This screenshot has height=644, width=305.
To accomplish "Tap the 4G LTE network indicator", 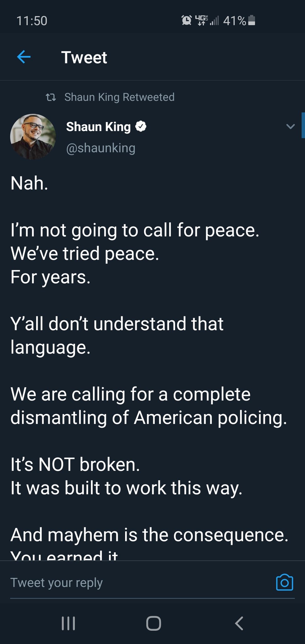I will [x=201, y=20].
